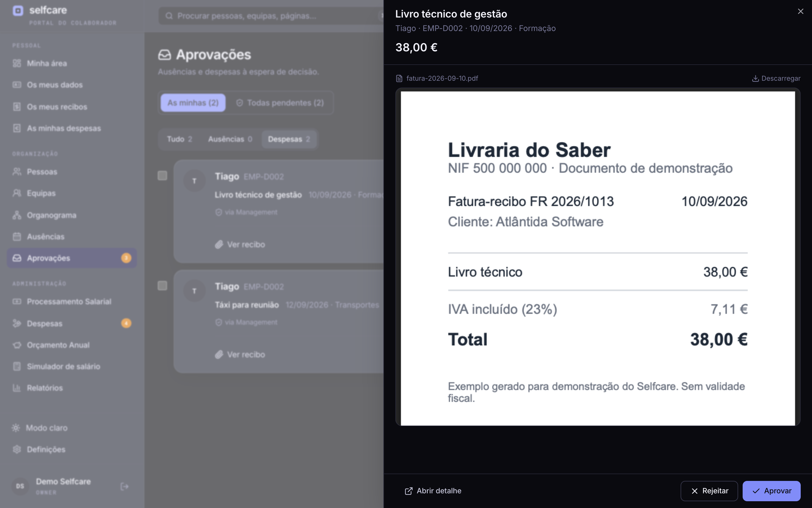812x508 pixels.
Task: Open the expense via Abrir detalhe
Action: tap(433, 491)
